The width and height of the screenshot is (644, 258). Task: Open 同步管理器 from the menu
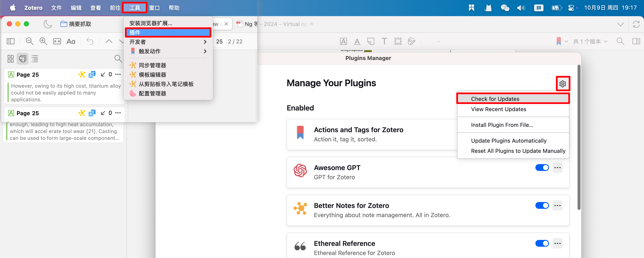coord(168,66)
